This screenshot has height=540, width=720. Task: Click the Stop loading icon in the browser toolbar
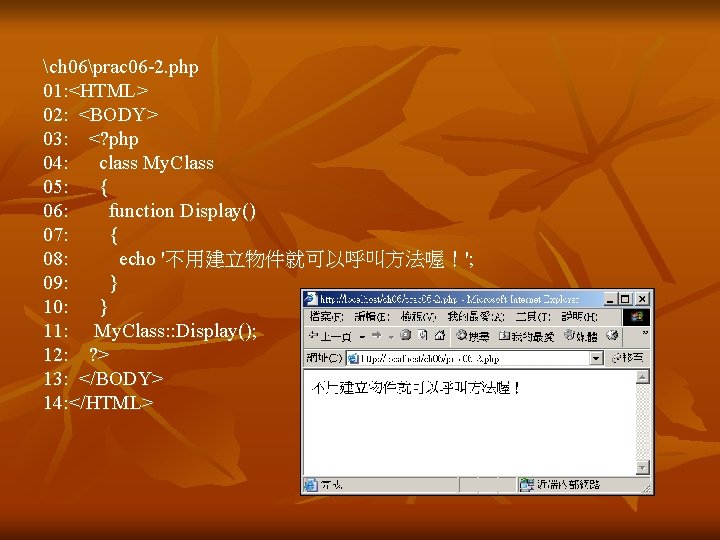405,335
